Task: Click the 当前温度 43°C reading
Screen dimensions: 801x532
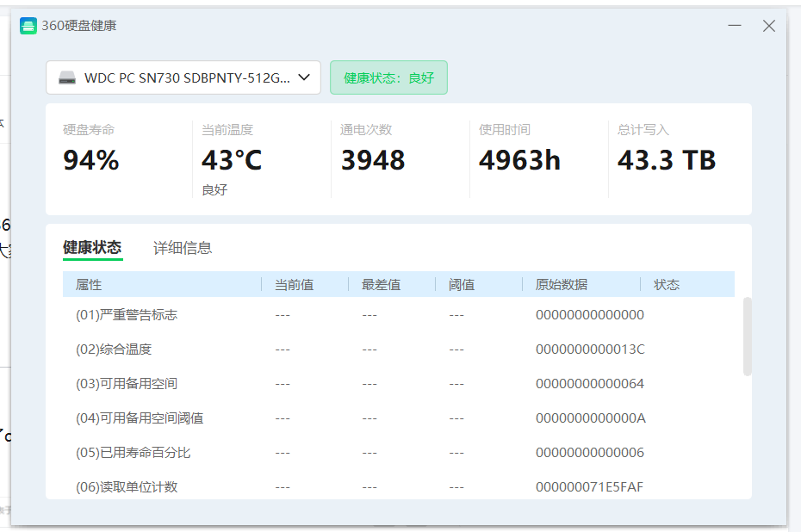Action: tap(232, 160)
